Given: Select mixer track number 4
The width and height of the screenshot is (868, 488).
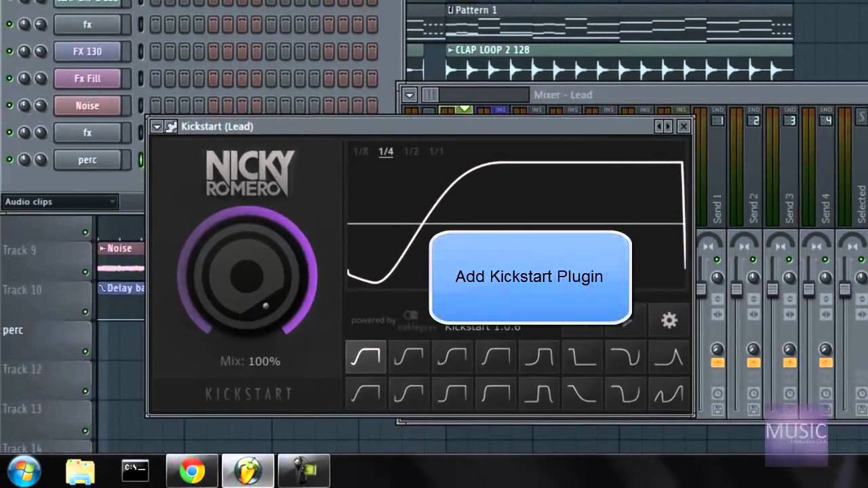Looking at the screenshot, I should (827, 121).
